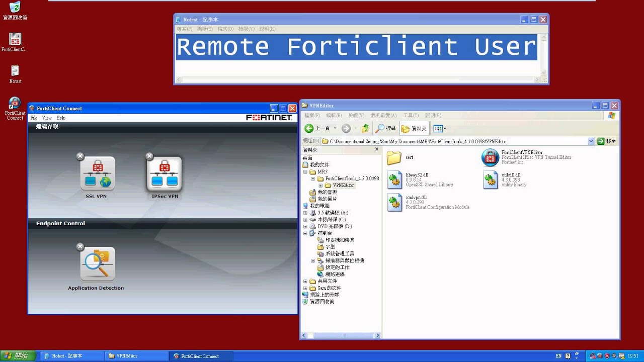
Task: Open 說明(H) menu in VPNEditor window
Action: (x=433, y=115)
